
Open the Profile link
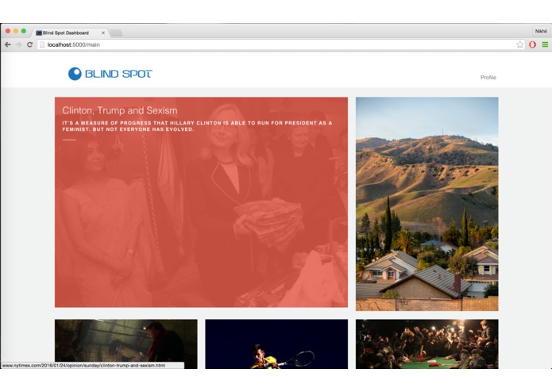(488, 77)
